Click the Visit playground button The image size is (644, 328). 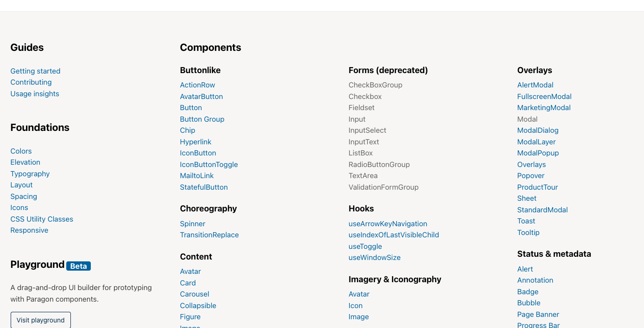pyautogui.click(x=40, y=320)
